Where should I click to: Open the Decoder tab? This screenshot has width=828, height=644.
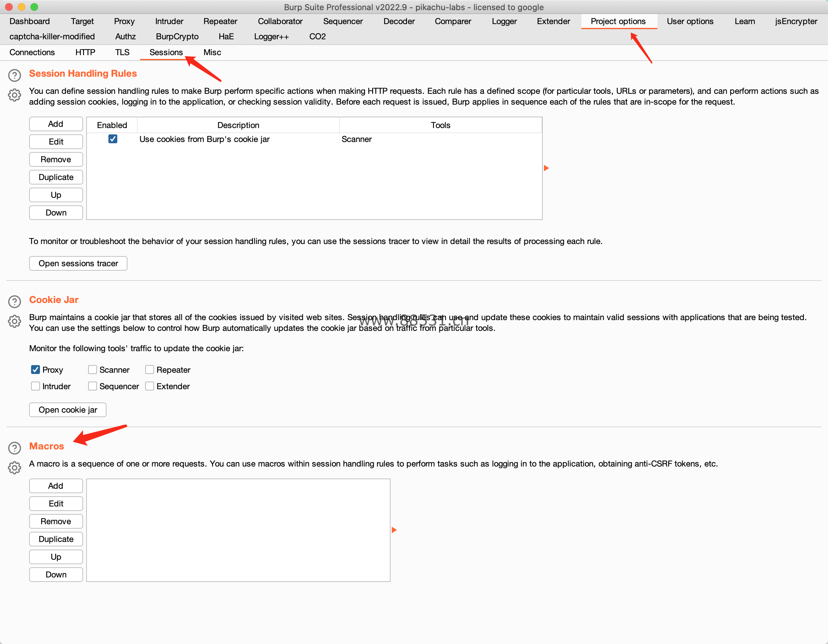pyautogui.click(x=399, y=21)
